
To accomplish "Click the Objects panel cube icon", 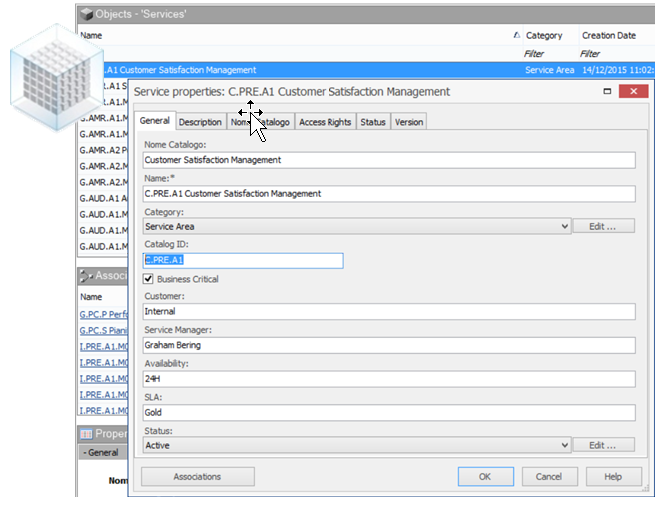I will click(x=87, y=15).
